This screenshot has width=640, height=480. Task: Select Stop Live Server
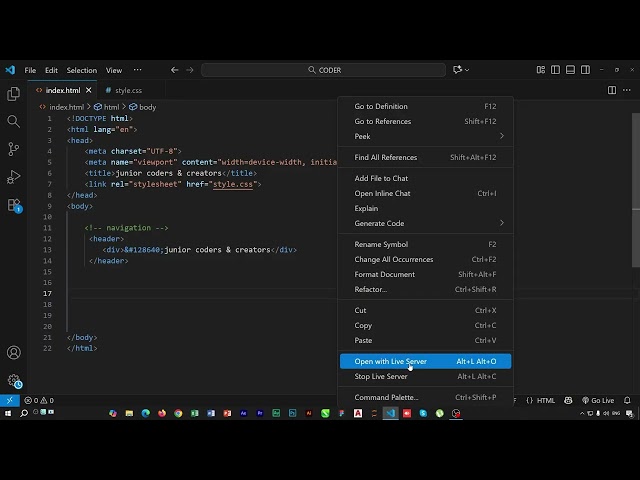425,376
